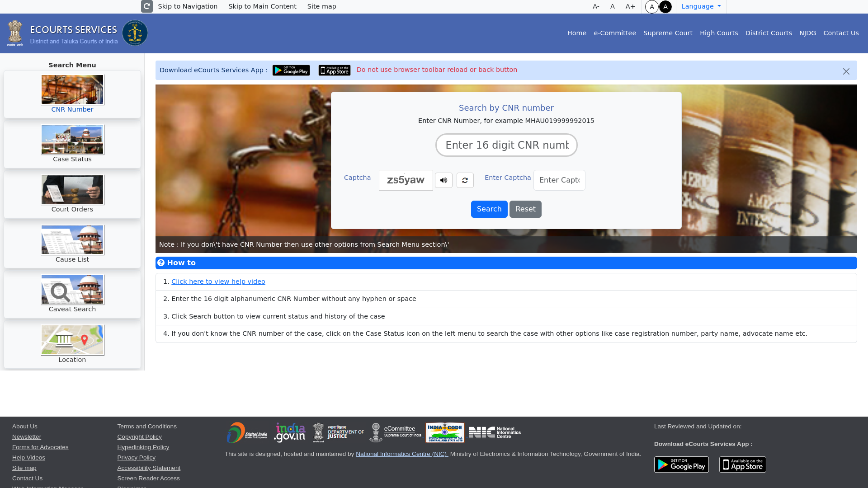Open e-Committee in top navigation
Image resolution: width=868 pixels, height=488 pixels.
tap(615, 33)
